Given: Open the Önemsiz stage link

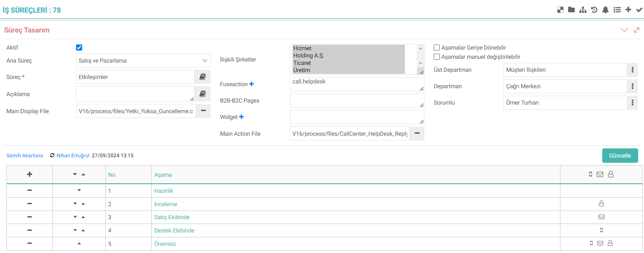Looking at the screenshot, I should [165, 244].
